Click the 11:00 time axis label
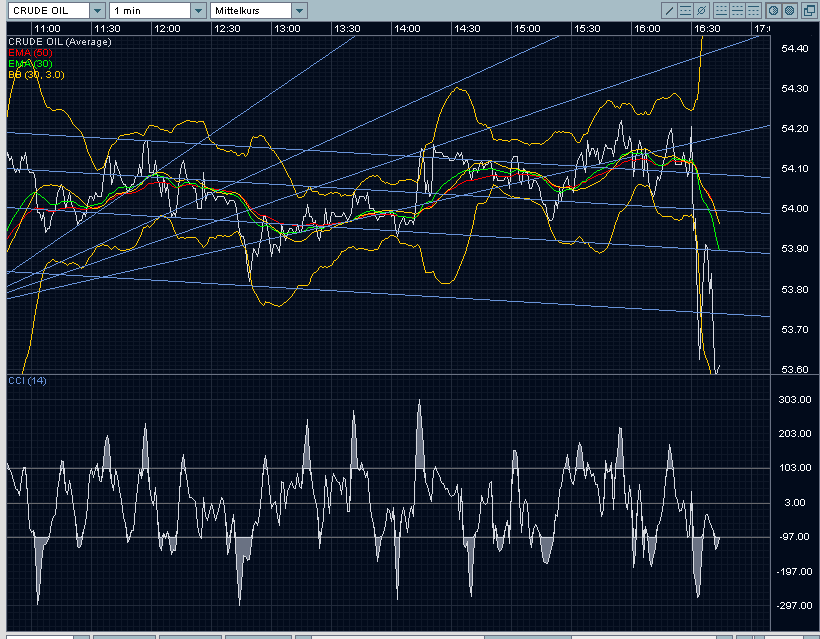The height and width of the screenshot is (639, 820). click(x=47, y=29)
